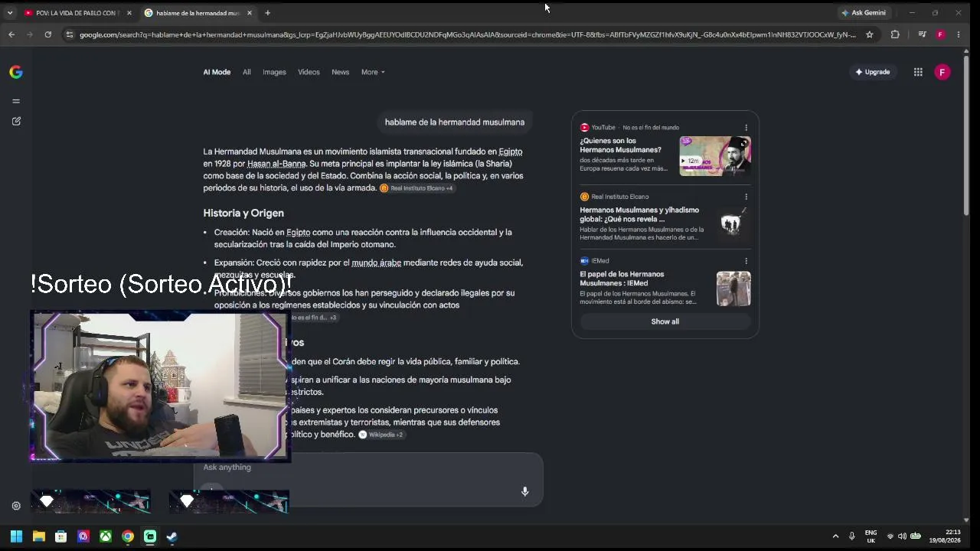
Task: Switch to the Images tab
Action: (274, 72)
